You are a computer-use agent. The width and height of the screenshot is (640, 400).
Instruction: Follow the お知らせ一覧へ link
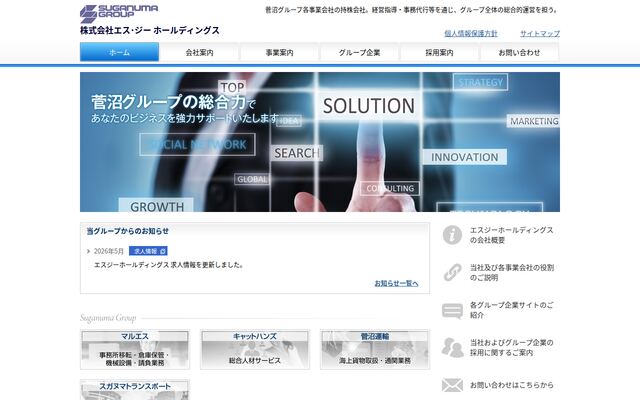(396, 283)
